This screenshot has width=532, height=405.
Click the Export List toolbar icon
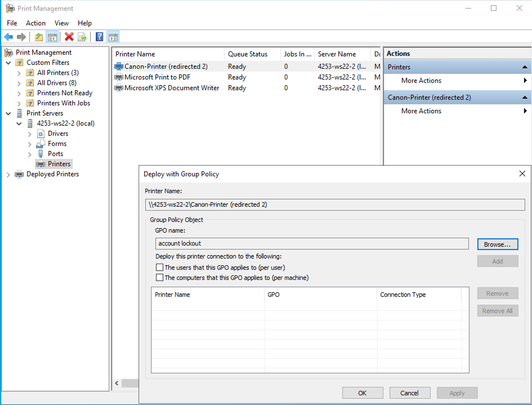click(x=82, y=37)
